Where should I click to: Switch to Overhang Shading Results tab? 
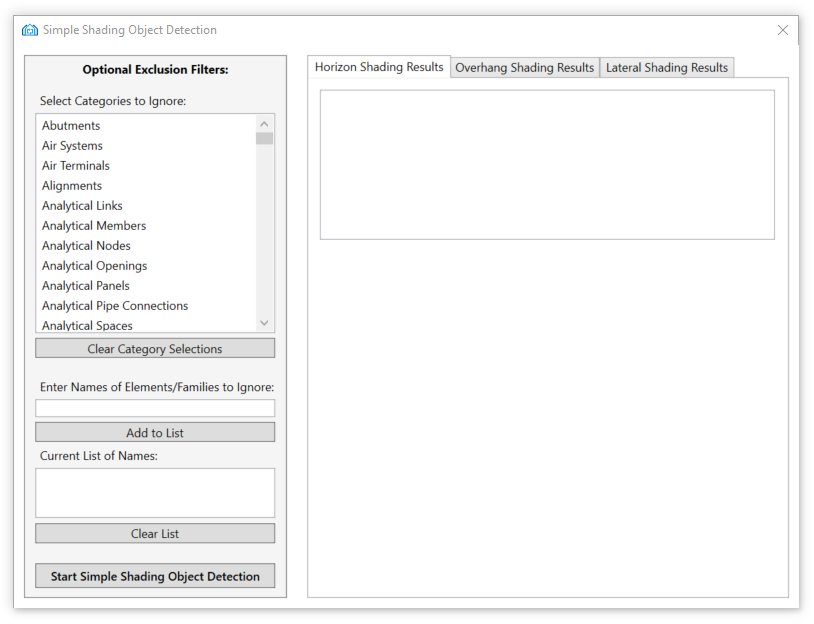(525, 68)
